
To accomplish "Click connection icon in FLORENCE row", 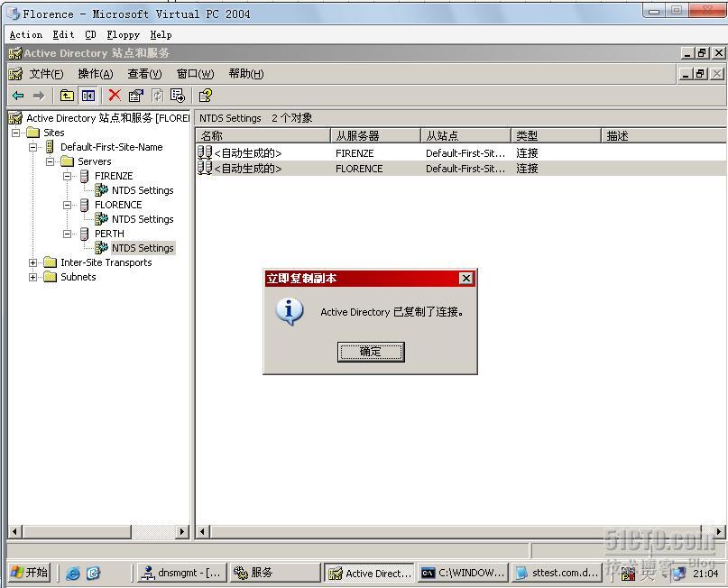I will (x=205, y=168).
